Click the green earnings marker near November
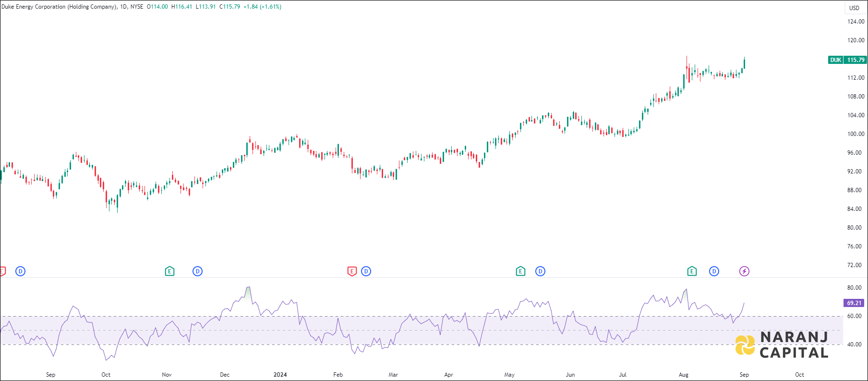868x381 pixels. tap(169, 271)
